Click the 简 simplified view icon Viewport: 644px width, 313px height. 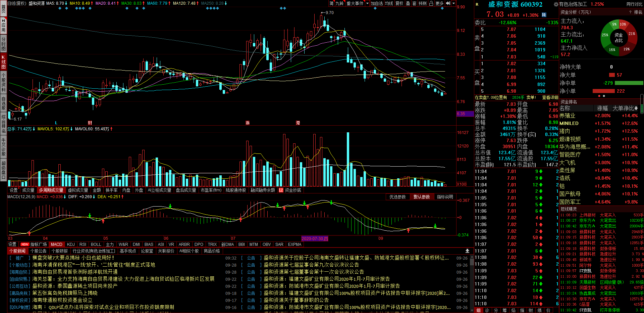[x=332, y=3]
